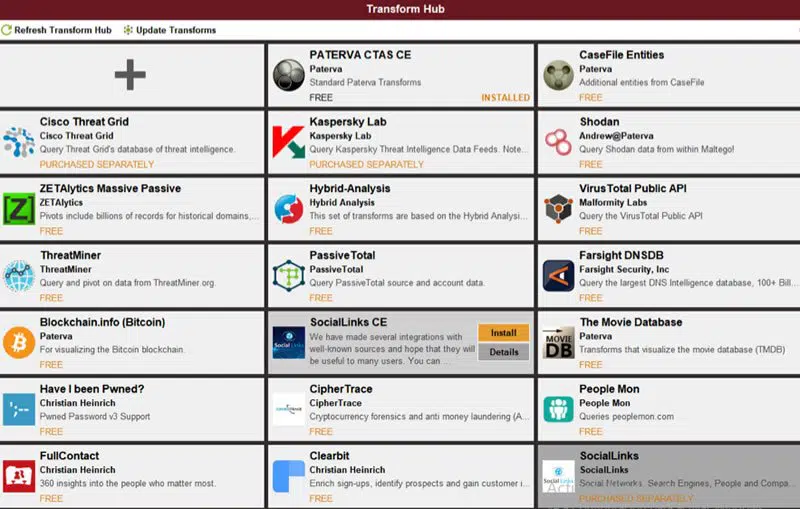
Task: Click the Update Transforms button
Action: 170,30
